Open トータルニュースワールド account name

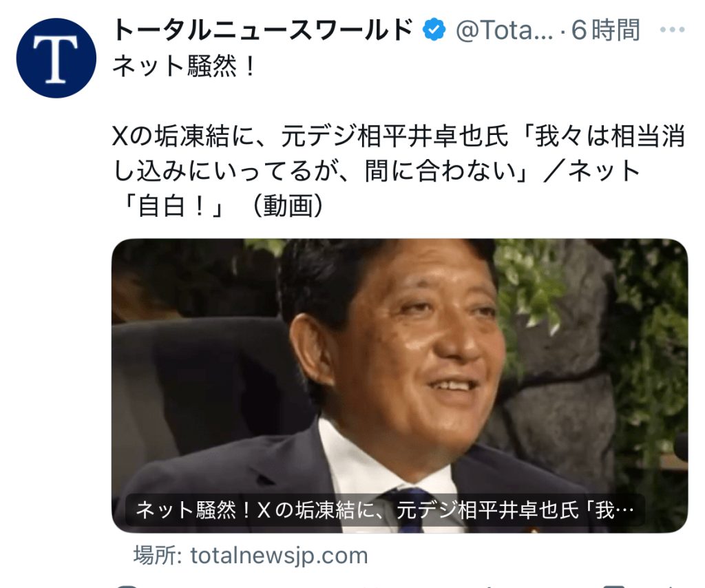tap(263, 30)
